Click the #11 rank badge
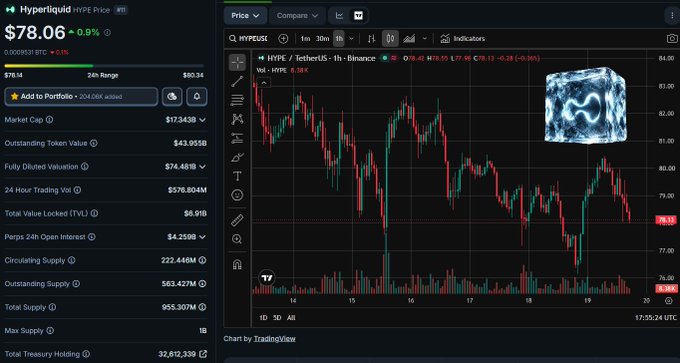The width and height of the screenshot is (680, 363). (121, 10)
